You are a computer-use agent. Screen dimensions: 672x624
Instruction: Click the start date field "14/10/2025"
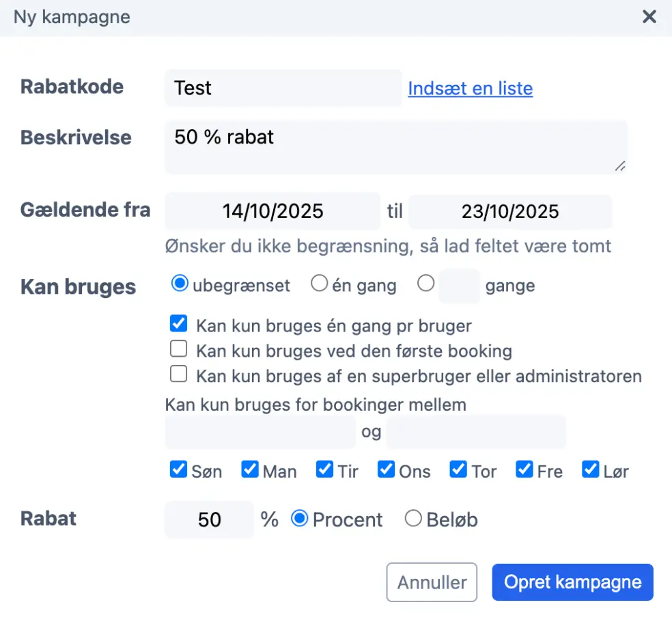click(x=272, y=211)
